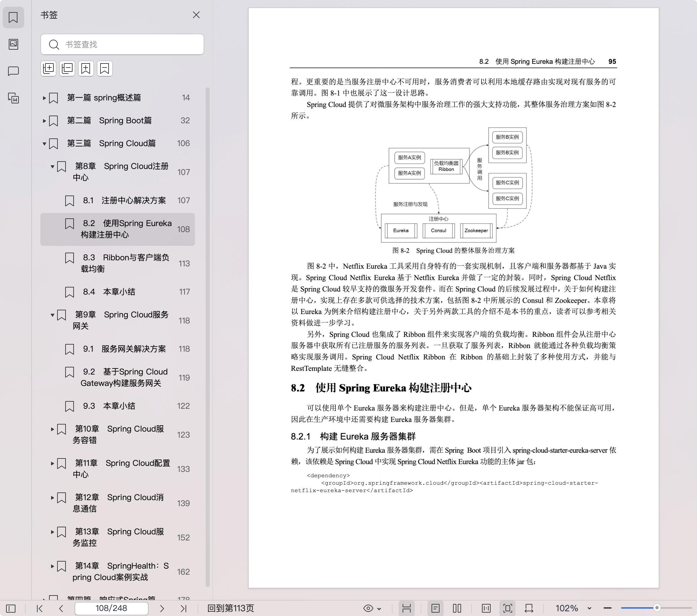This screenshot has height=616, width=697.
Task: Go to next page arrow
Action: coord(162,609)
